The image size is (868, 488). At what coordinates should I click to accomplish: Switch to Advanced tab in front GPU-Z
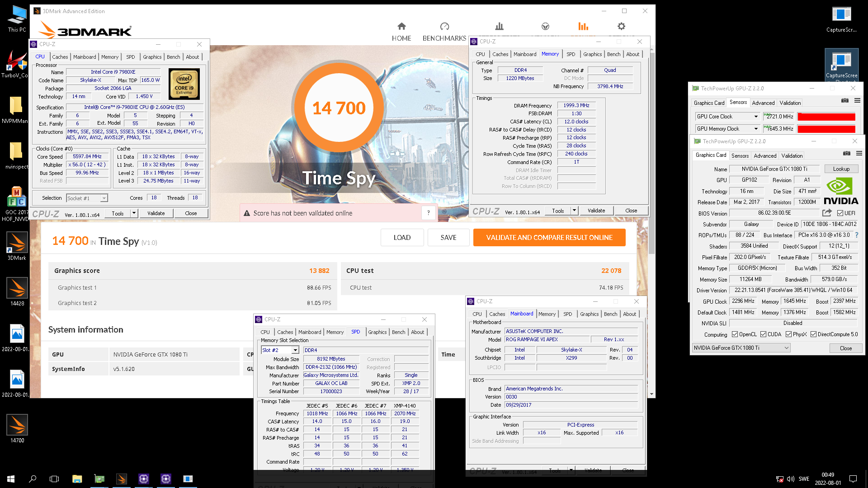click(x=765, y=156)
